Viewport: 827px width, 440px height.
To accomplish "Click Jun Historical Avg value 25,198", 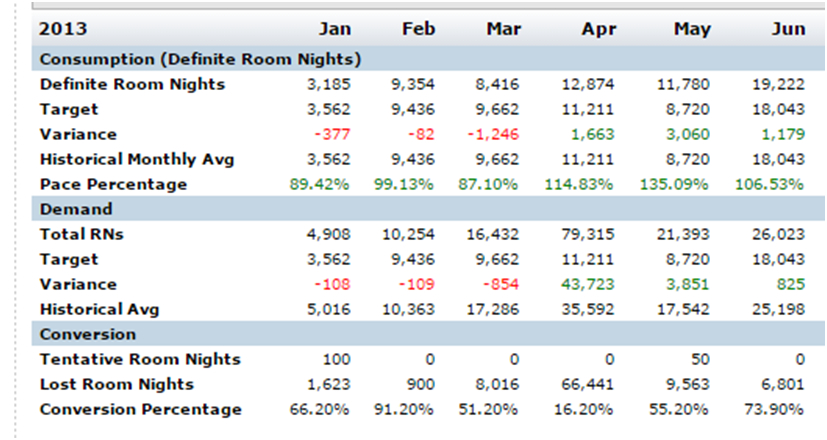I will pyautogui.click(x=778, y=309).
